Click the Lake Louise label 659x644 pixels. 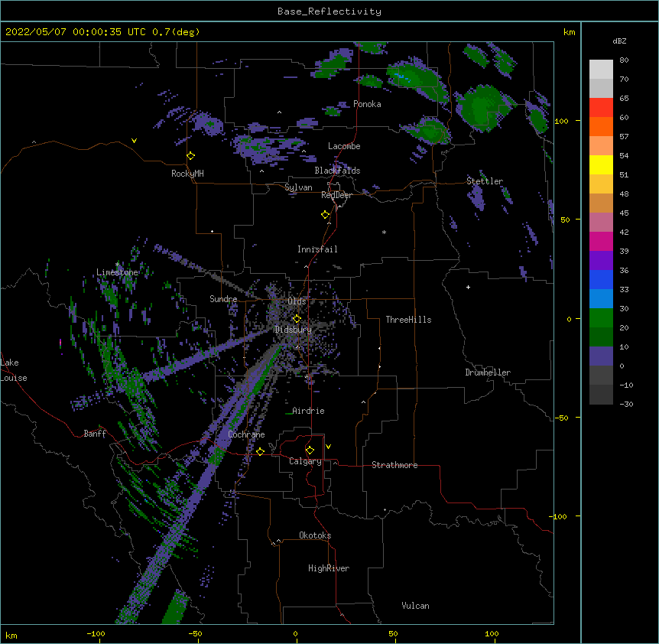coord(14,370)
